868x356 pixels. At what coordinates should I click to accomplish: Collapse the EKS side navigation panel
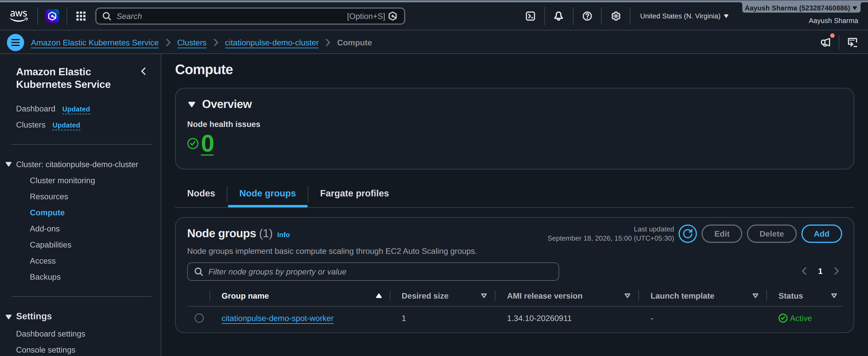pyautogui.click(x=144, y=71)
